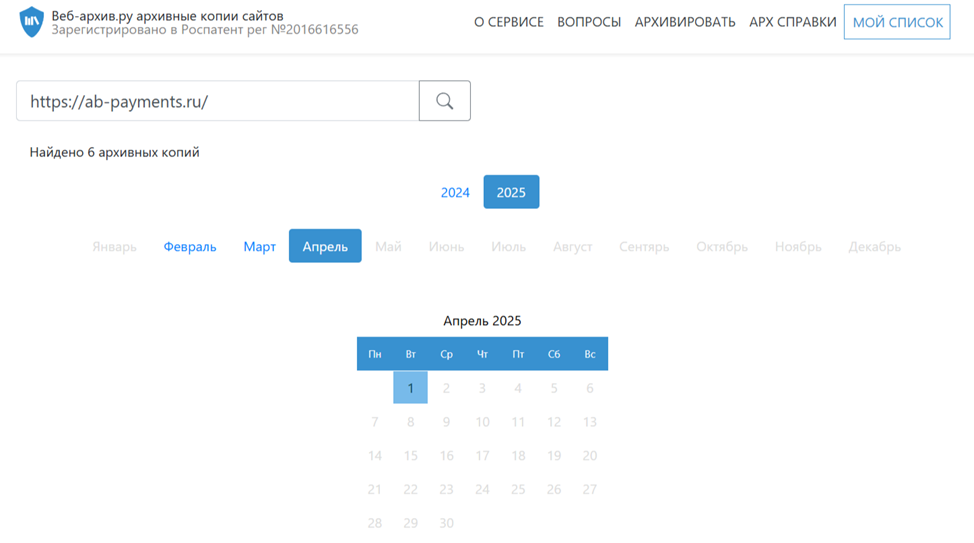
Task: Click calendar day 24 in April
Action: click(x=482, y=490)
